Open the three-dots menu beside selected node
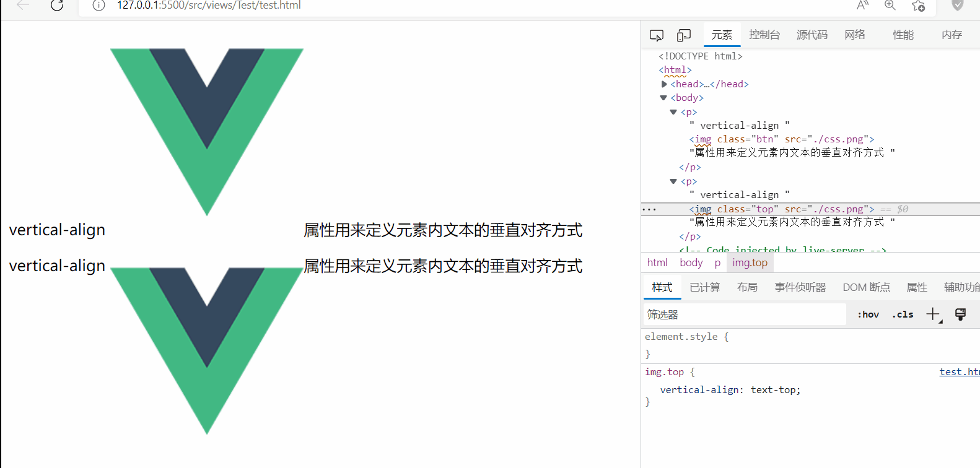The width and height of the screenshot is (980, 468). tap(649, 209)
